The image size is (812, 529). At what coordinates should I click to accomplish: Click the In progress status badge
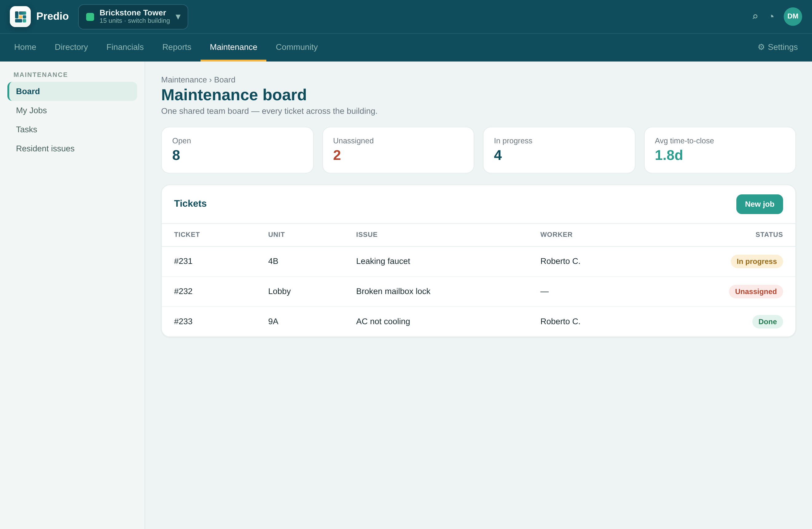(x=757, y=262)
